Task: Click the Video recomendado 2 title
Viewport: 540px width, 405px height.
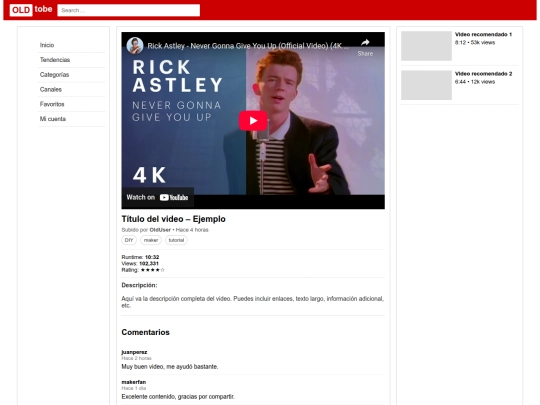Action: point(484,74)
